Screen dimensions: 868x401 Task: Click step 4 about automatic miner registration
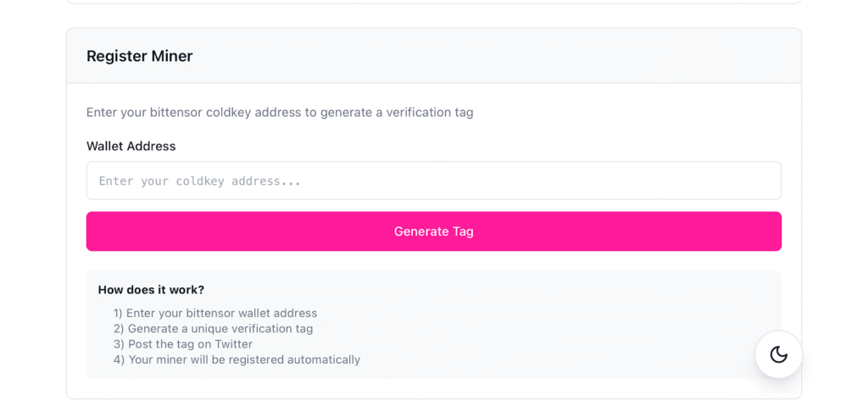click(x=236, y=359)
